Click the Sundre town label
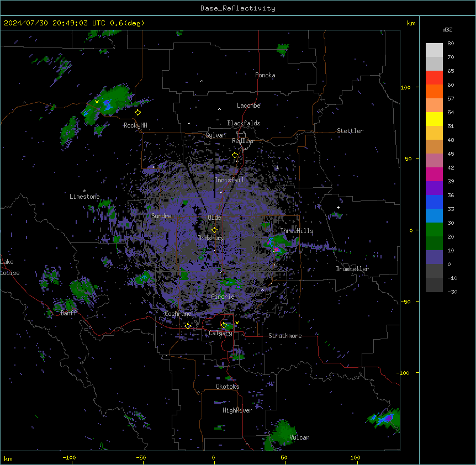The width and height of the screenshot is (476, 465). tap(161, 216)
